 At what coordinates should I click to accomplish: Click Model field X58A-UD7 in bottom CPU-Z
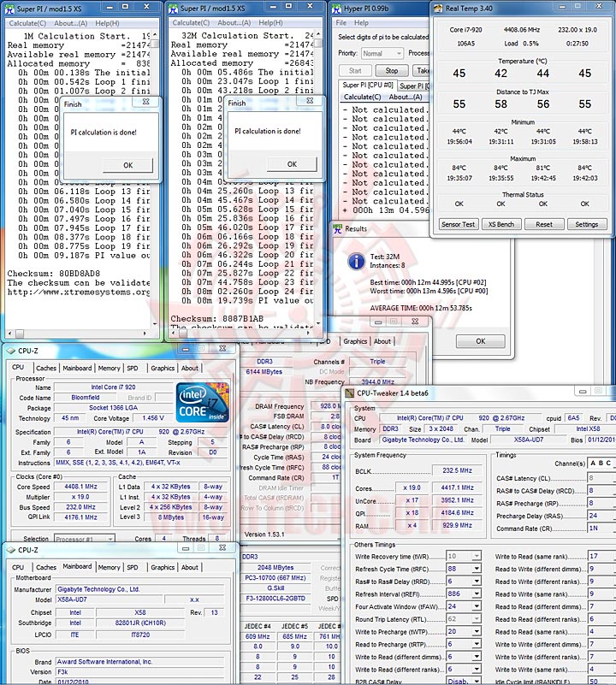[110, 599]
